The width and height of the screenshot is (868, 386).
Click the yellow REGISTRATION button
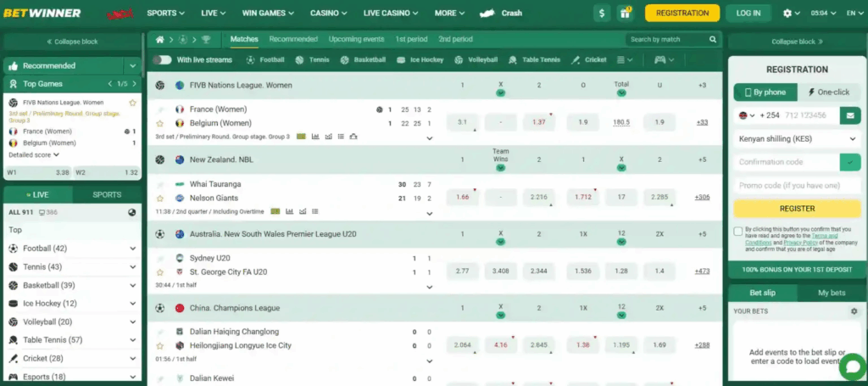[x=682, y=14]
